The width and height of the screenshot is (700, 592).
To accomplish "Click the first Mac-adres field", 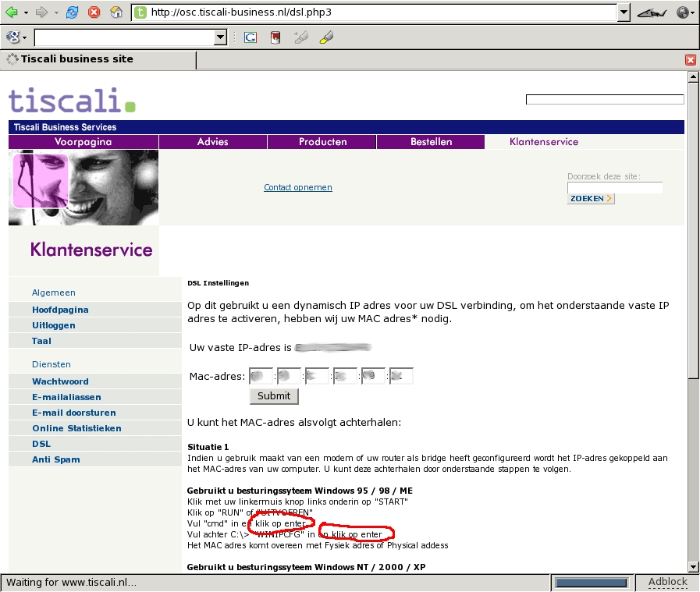I will (x=261, y=376).
